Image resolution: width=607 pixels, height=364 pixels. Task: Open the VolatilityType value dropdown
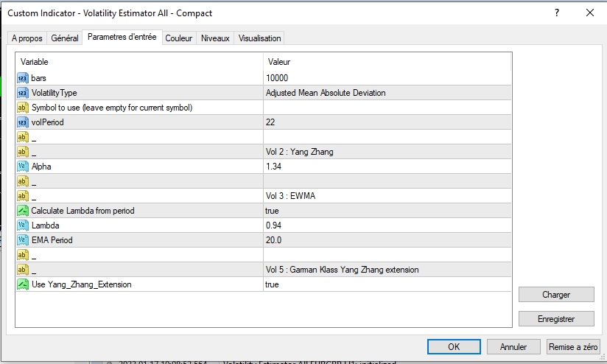point(387,93)
